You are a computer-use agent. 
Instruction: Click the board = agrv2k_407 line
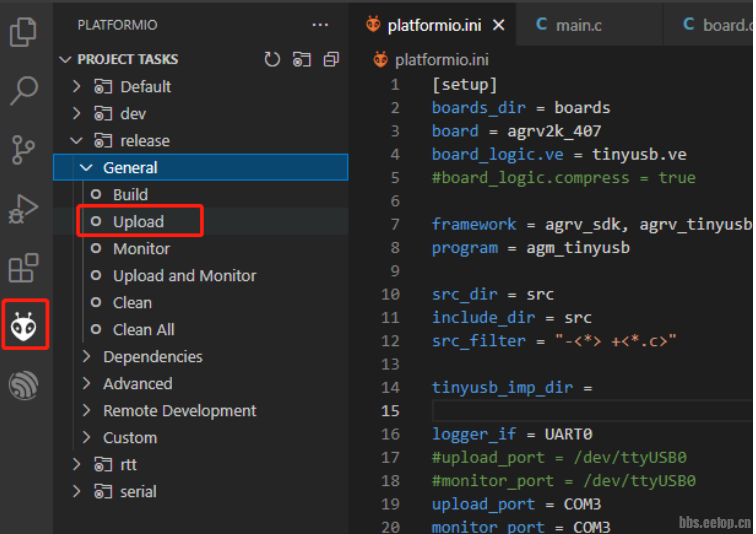pos(516,131)
